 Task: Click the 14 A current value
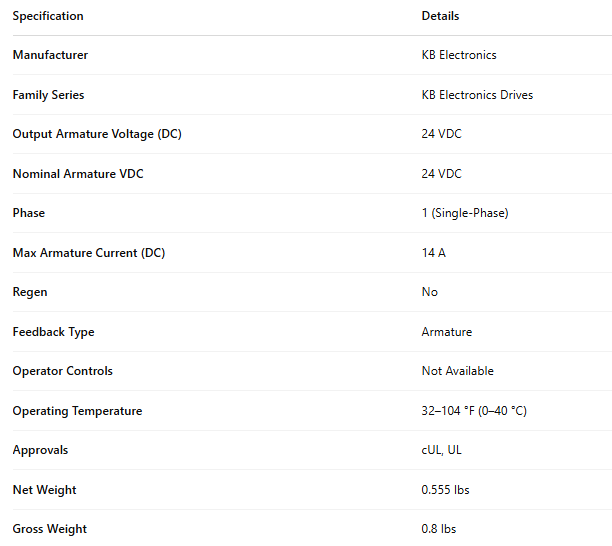[433, 253]
